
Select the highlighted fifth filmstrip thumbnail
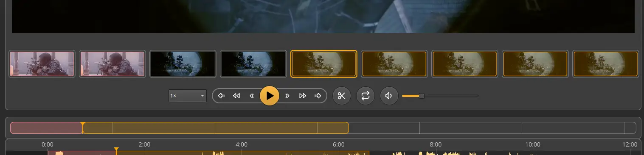[324, 64]
